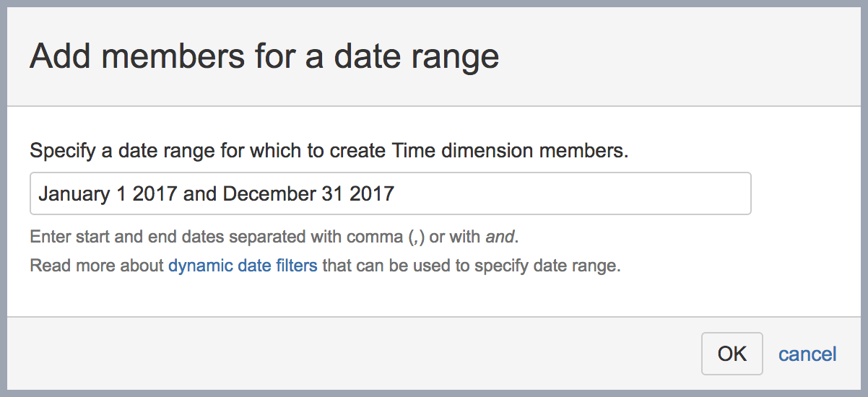This screenshot has height=397, width=868.
Task: Click the first "2017" in the date field
Action: click(155, 193)
